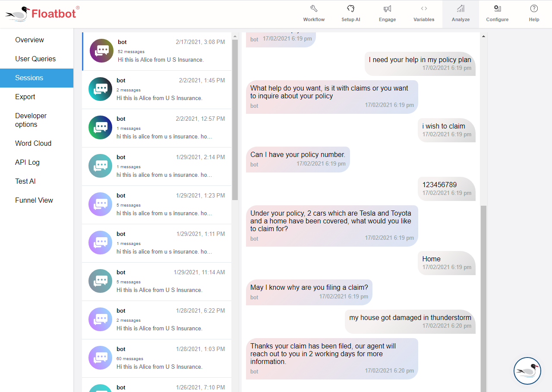552x392 pixels.
Task: Select the 60-message session dated 1/28/2021
Action: click(155, 358)
